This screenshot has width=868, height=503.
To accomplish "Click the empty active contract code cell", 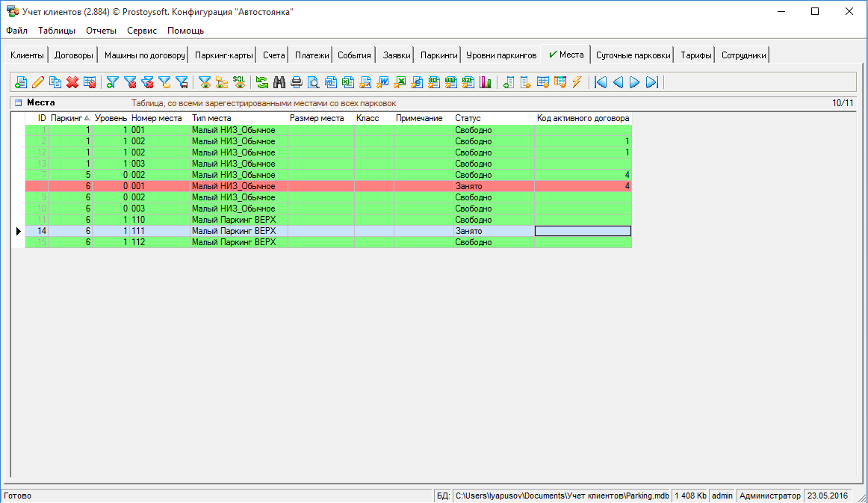I will coord(583,231).
